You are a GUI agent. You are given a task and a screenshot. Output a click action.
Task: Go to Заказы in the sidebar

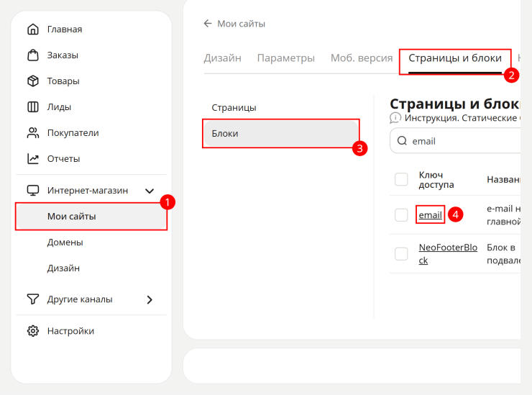point(91,55)
